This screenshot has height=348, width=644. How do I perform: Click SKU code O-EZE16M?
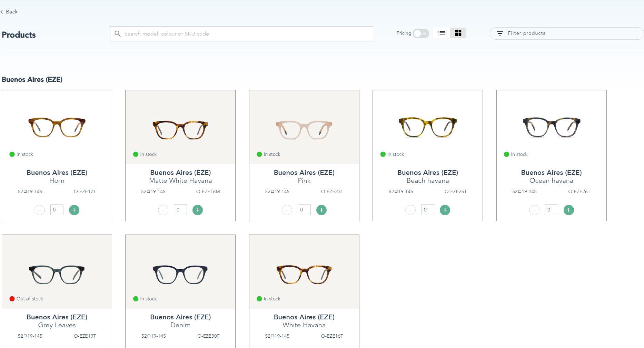pos(208,191)
